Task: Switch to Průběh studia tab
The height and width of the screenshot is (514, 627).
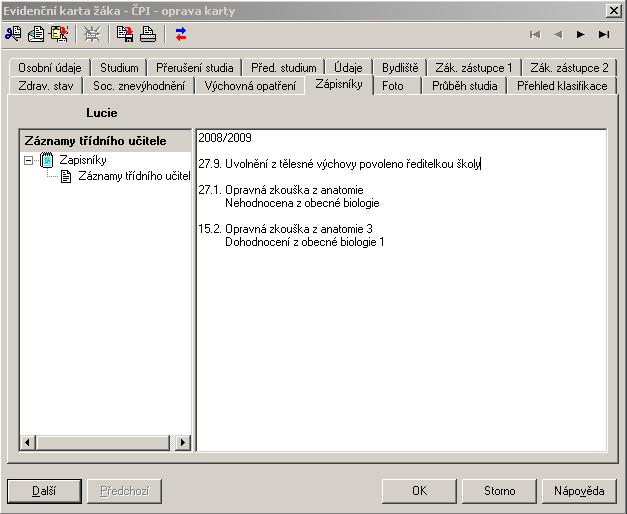Action: pos(465,86)
